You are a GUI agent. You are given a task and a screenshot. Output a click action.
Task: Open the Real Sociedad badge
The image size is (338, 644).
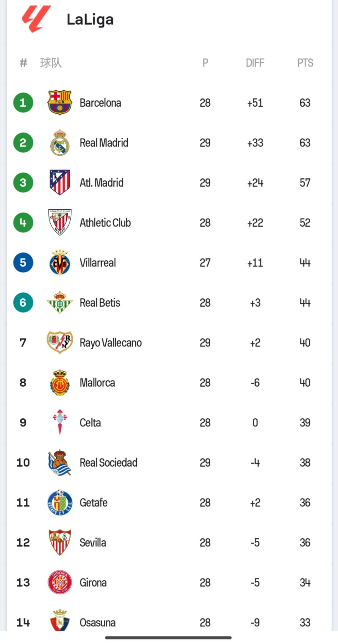click(59, 463)
